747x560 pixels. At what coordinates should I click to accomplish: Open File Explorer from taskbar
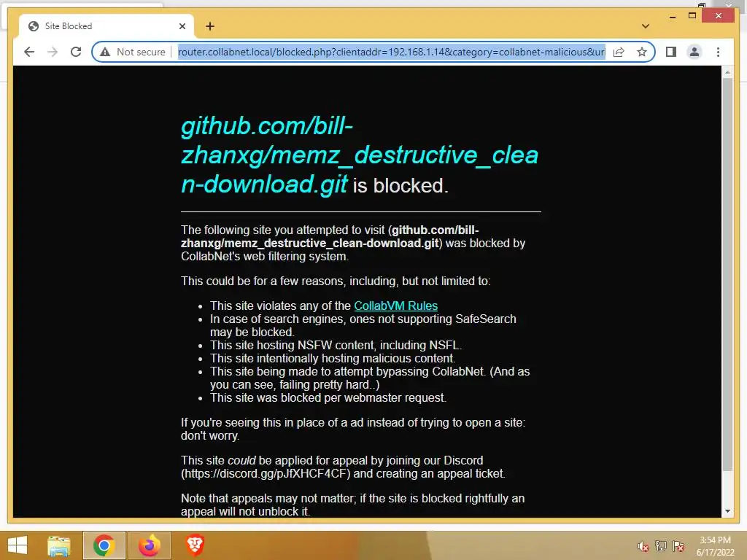pos(59,545)
